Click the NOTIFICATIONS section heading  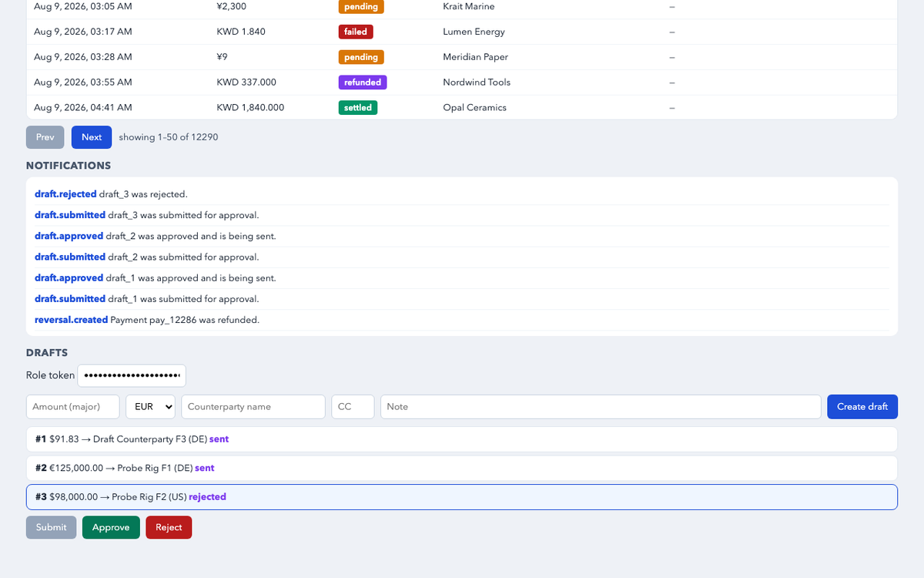(69, 166)
